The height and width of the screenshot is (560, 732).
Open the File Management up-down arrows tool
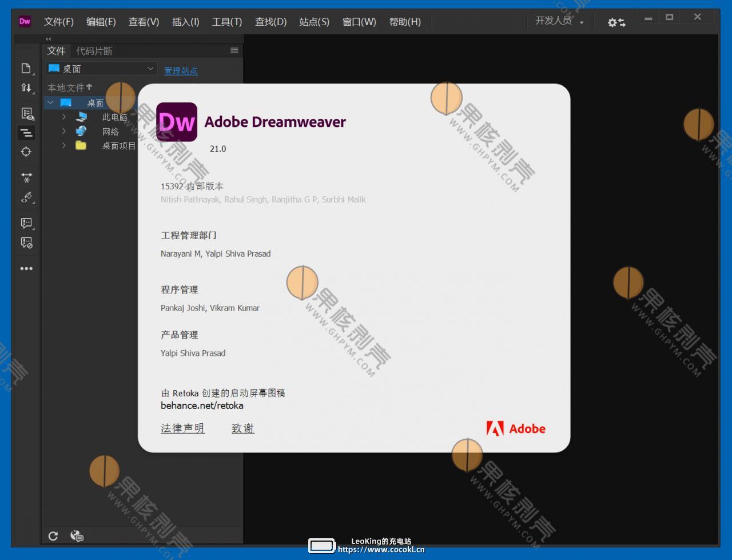click(x=26, y=88)
